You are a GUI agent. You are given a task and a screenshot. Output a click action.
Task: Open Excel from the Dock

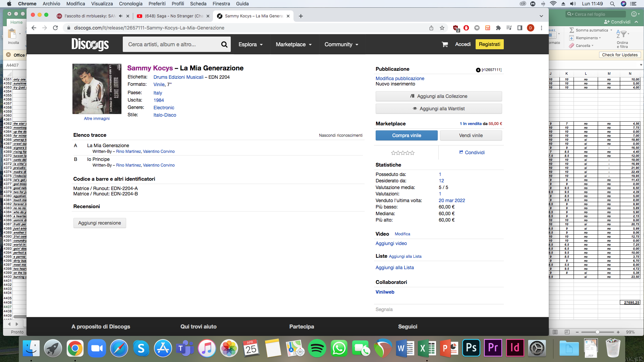427,349
